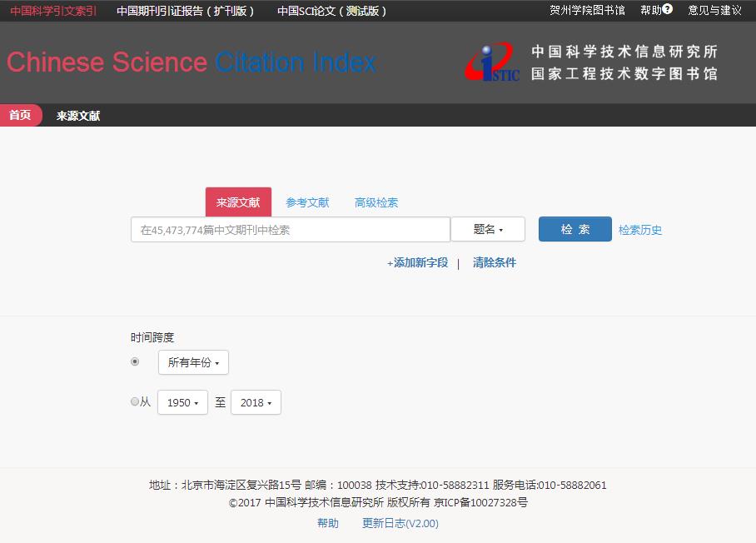Screen dimensions: 756x543
Task: Click 中国科学技术信息研究所 header text
Action: point(624,51)
